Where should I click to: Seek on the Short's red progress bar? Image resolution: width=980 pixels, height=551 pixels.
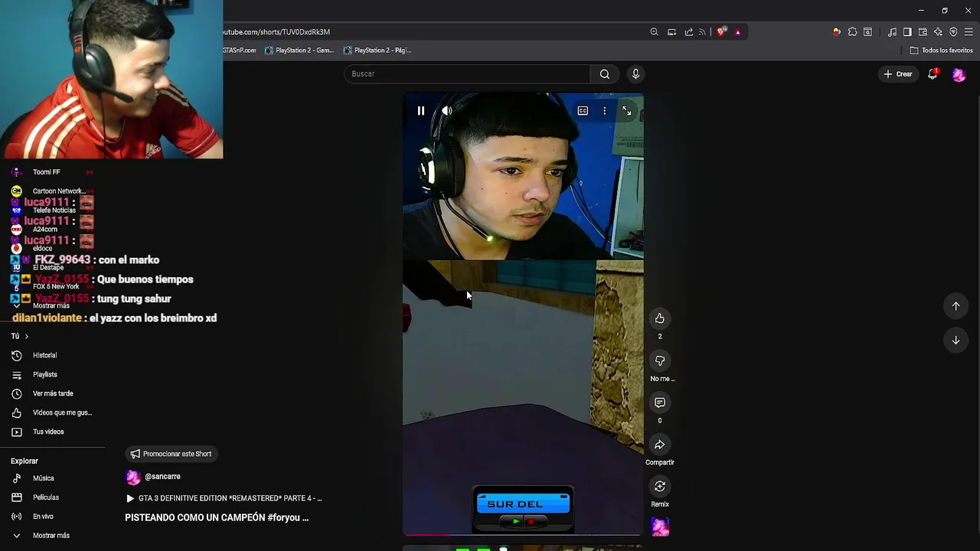click(x=523, y=535)
